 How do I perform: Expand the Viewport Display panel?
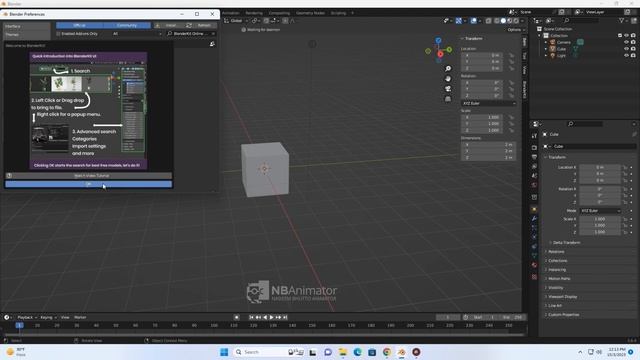(x=562, y=297)
